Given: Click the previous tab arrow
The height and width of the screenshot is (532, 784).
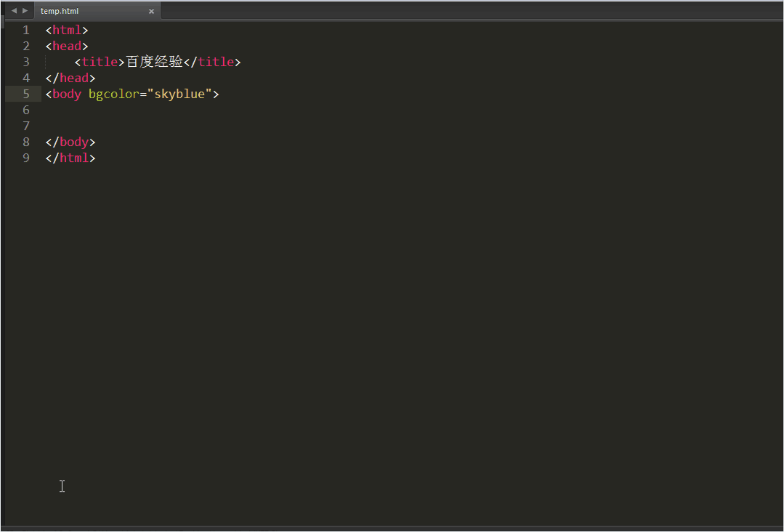Looking at the screenshot, I should (x=14, y=10).
